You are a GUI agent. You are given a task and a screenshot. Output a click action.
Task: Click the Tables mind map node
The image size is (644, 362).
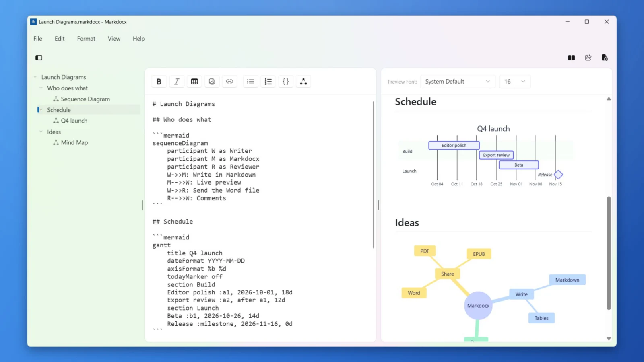[541, 318]
